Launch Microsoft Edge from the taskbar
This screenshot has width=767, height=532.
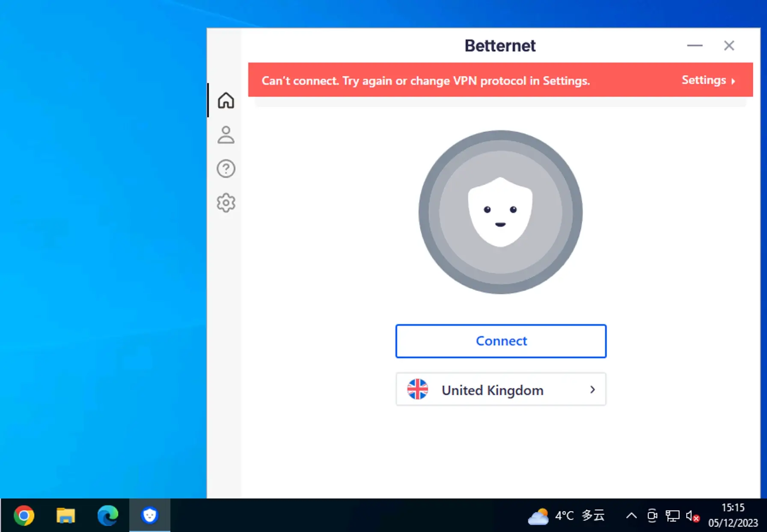[107, 516]
